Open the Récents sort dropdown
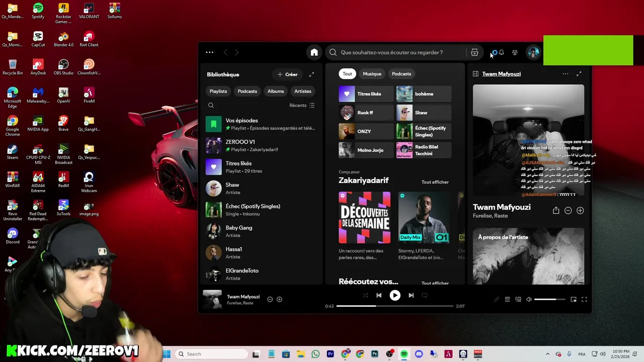 click(302, 105)
